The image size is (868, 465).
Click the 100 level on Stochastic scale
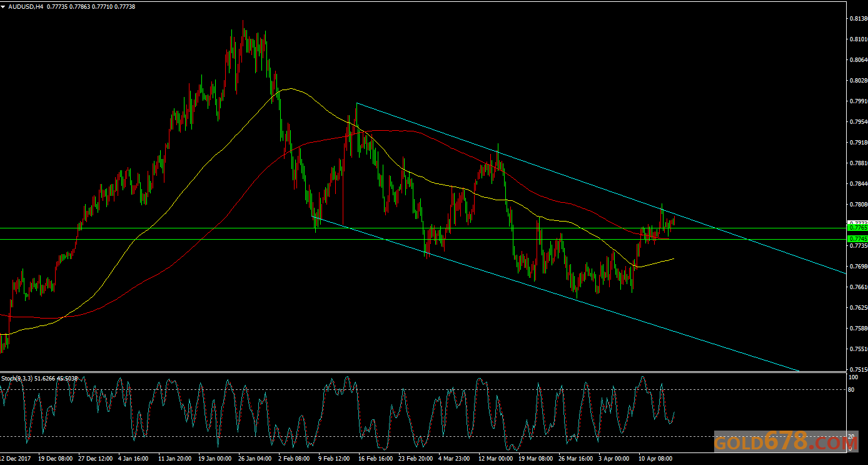click(x=852, y=377)
